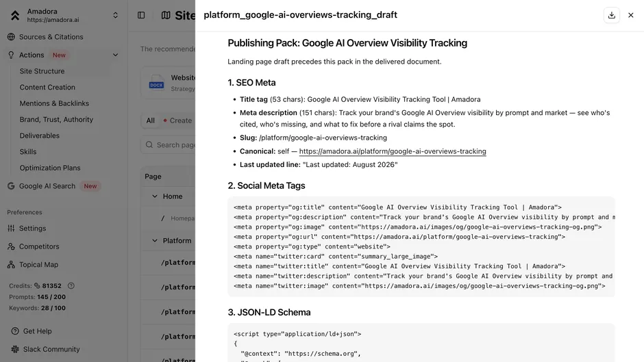The height and width of the screenshot is (362, 644).
Task: Open Mentions & Backlinks
Action: (x=54, y=103)
